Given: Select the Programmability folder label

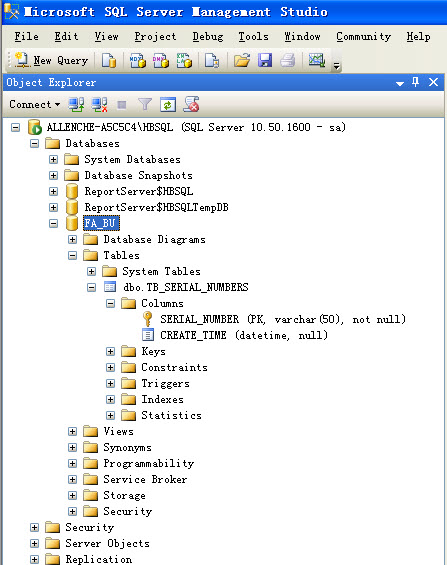Looking at the screenshot, I should pos(148,463).
